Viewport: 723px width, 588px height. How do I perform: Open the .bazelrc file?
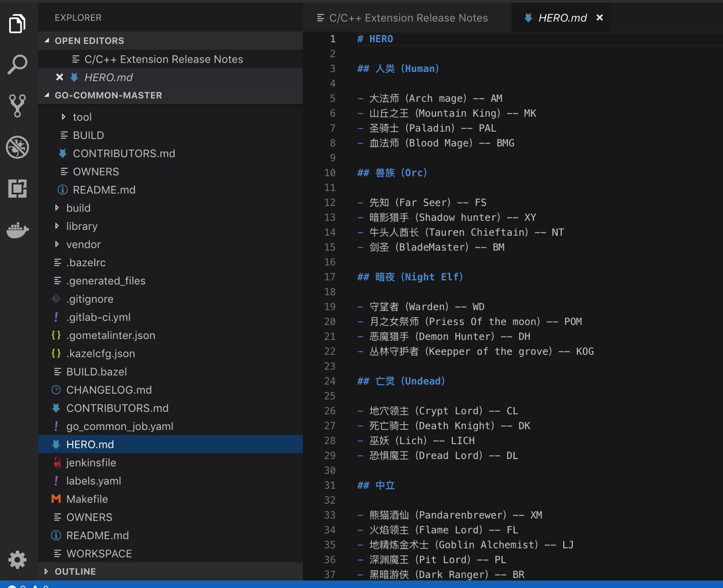click(x=170, y=262)
